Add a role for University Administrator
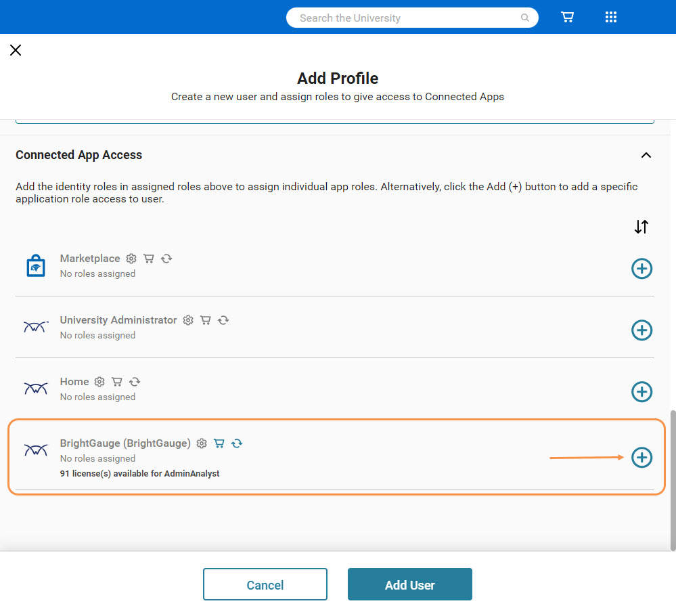Viewport: 676px width, 616px height. point(641,330)
